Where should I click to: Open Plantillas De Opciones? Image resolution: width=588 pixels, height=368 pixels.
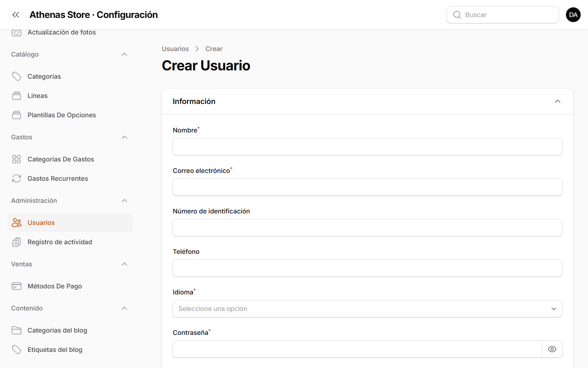pyautogui.click(x=70, y=115)
